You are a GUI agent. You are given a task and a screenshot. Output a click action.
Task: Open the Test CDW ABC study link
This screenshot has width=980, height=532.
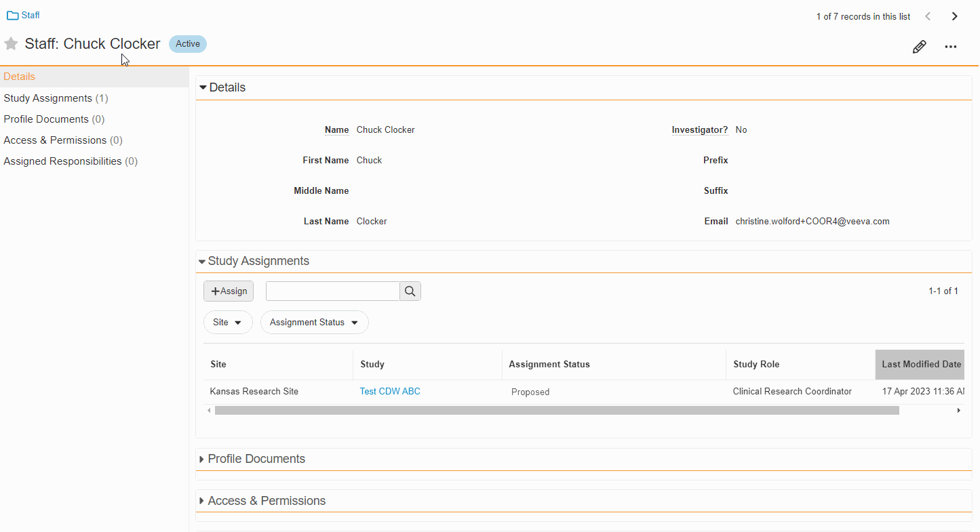point(390,392)
